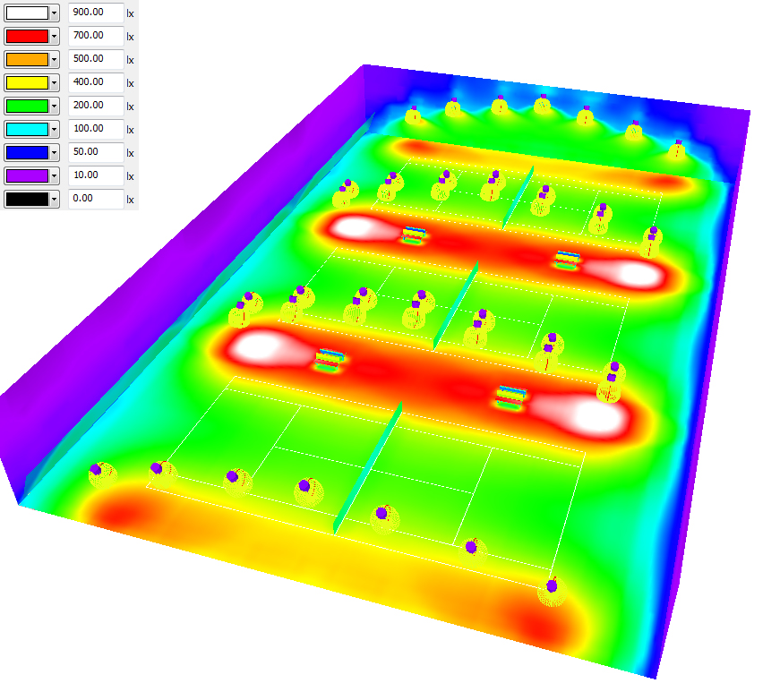Click the orange color swatch for 500 lx

27,60
